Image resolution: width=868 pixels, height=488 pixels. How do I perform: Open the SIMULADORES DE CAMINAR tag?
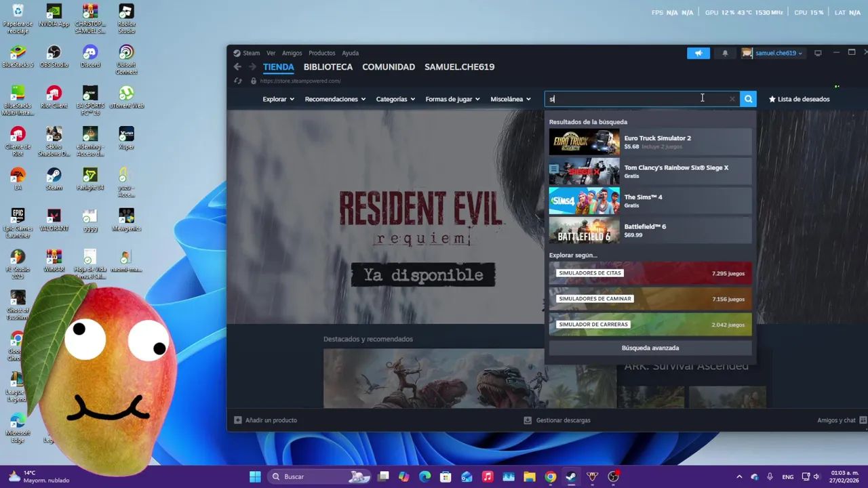click(x=650, y=299)
